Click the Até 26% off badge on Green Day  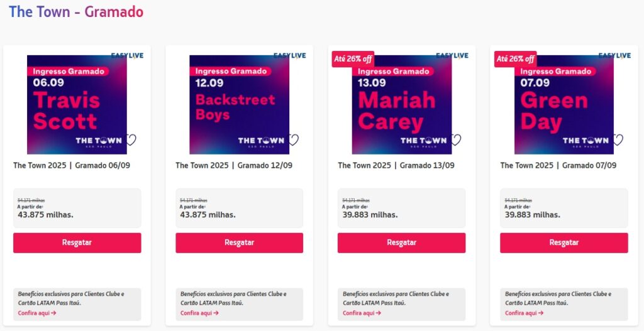pos(515,59)
